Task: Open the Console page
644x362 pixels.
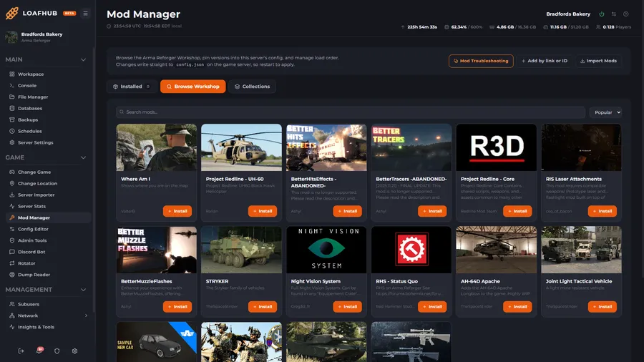Action: 48,85
